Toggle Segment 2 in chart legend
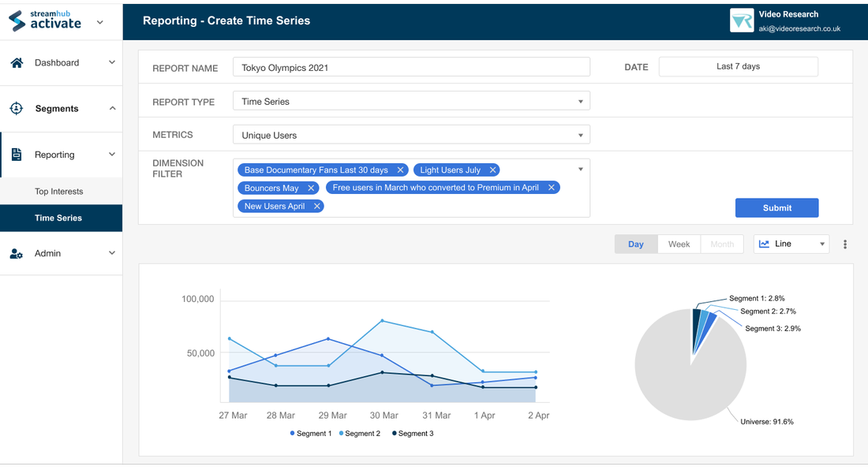This screenshot has height=470, width=868. click(x=360, y=434)
